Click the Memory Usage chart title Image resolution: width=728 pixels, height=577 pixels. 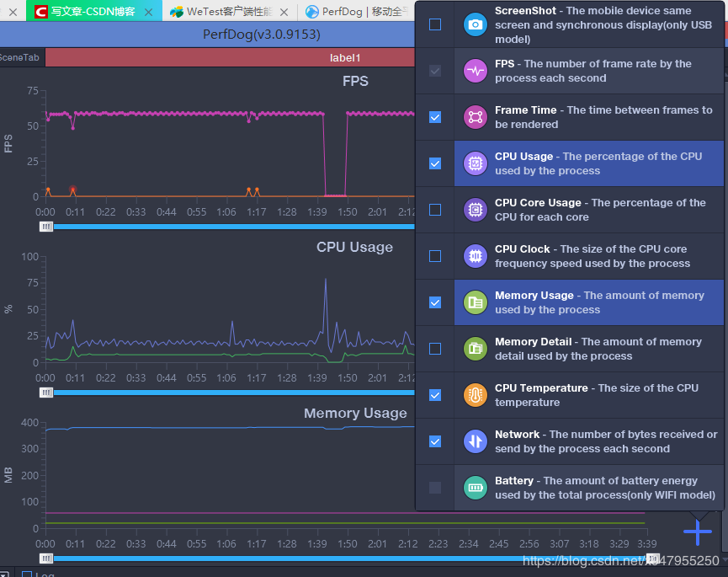[355, 413]
